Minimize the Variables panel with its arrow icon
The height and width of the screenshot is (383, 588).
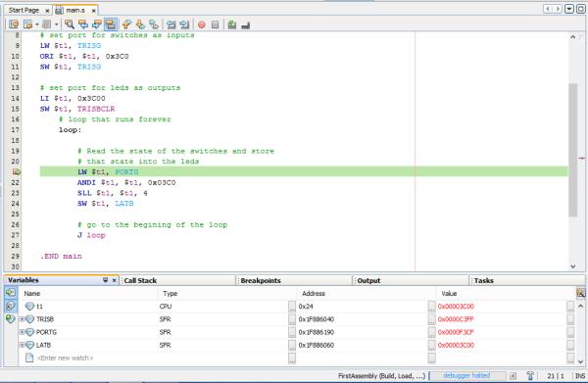[x=106, y=280]
